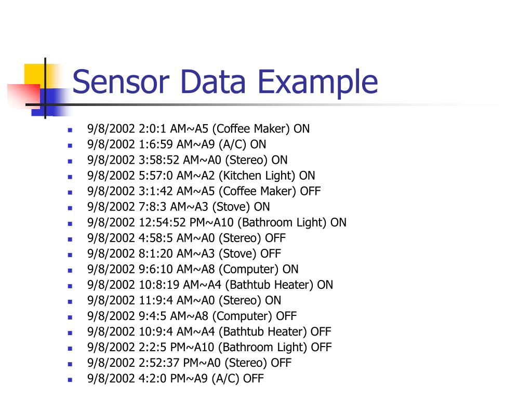Select the Coffee Maker OFF line
The height and width of the screenshot is (399, 532).
pos(204,191)
